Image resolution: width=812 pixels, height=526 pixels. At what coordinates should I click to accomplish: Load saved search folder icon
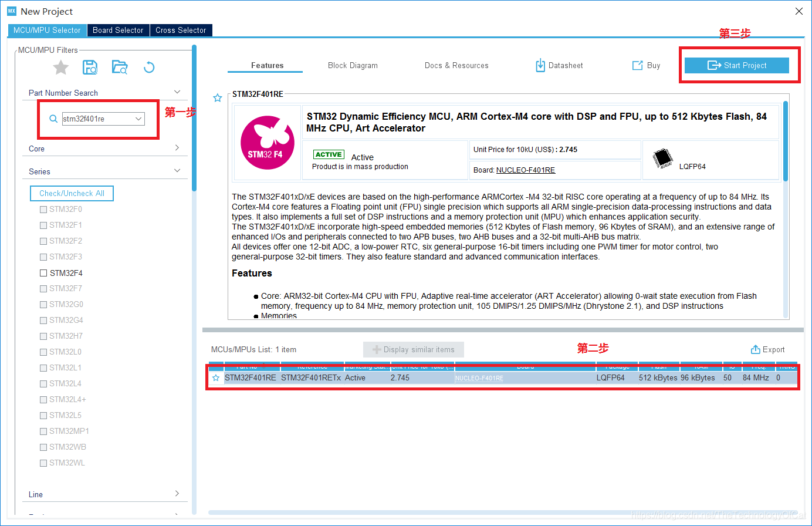120,67
